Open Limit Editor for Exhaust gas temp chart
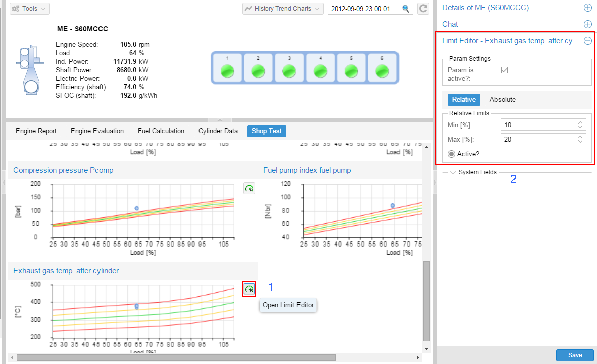Screen dimensions: 597x364 (249, 289)
